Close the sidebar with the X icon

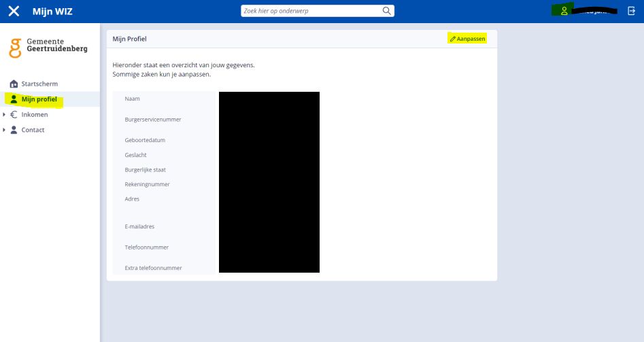point(14,11)
